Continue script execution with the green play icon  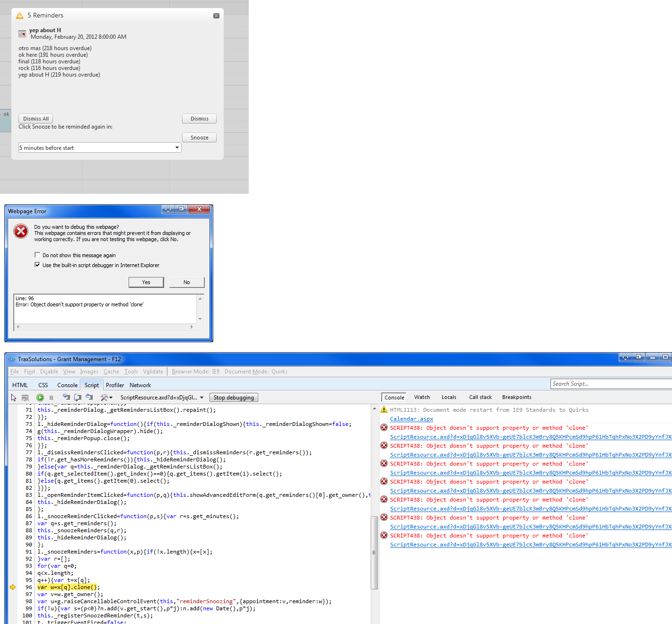(40, 398)
